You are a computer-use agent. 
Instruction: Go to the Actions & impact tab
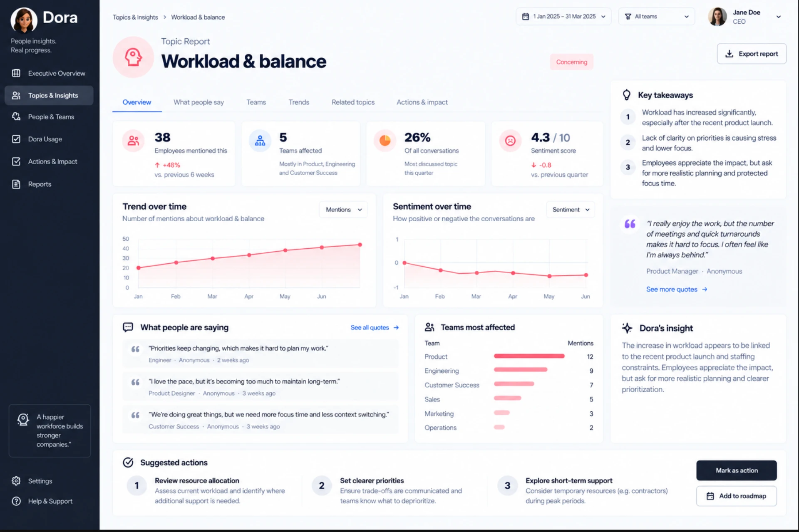(x=422, y=102)
